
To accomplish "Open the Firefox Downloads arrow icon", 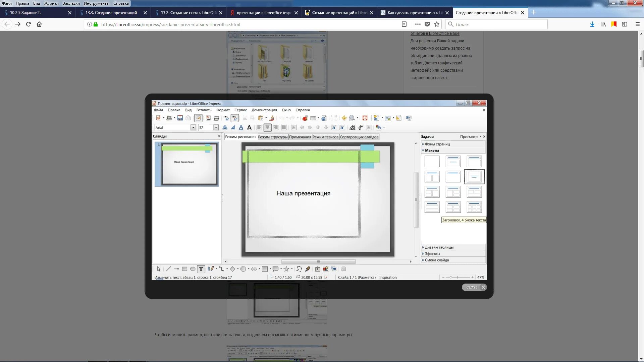I will 592,24.
